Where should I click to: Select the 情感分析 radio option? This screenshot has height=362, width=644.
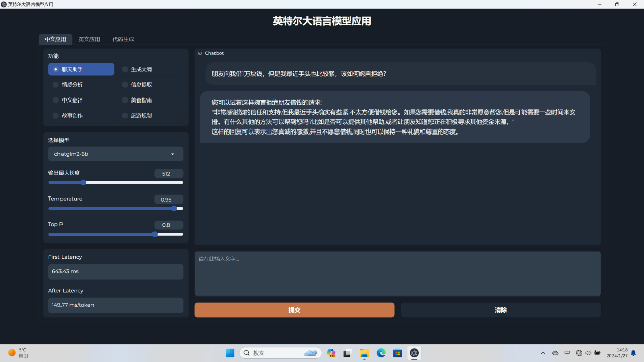[56, 85]
